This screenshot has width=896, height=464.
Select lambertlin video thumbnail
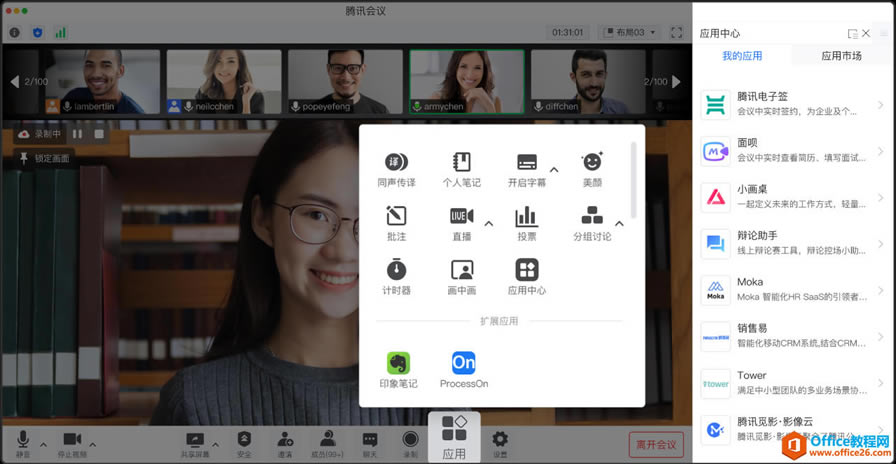103,81
